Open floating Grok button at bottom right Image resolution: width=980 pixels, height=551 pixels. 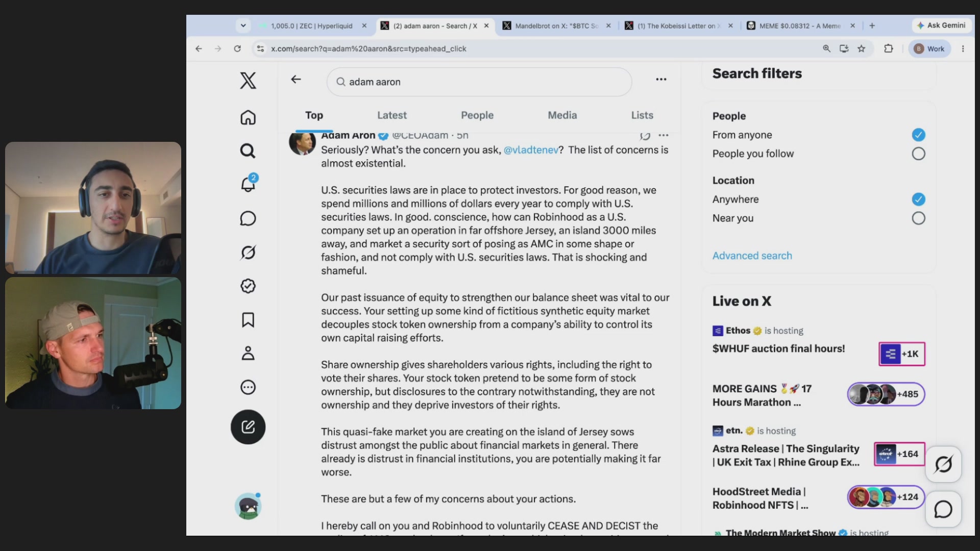pyautogui.click(x=943, y=464)
